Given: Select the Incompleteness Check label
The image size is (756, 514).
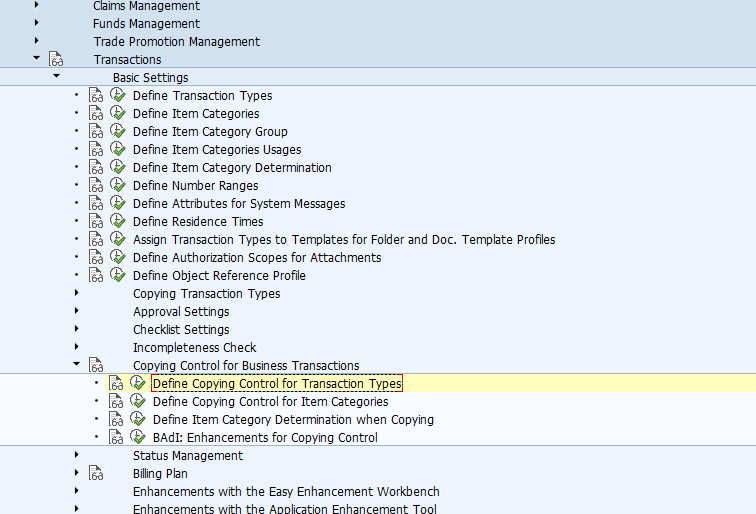Looking at the screenshot, I should [x=194, y=348].
